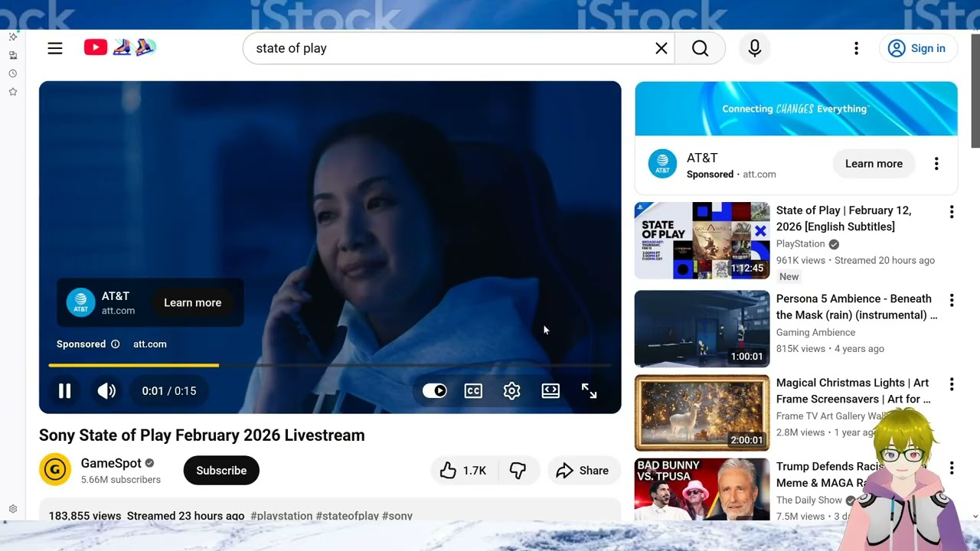Open 'Persona 5 Ambience - Beneath the Mask' title
The height and width of the screenshot is (551, 980).
tap(857, 307)
